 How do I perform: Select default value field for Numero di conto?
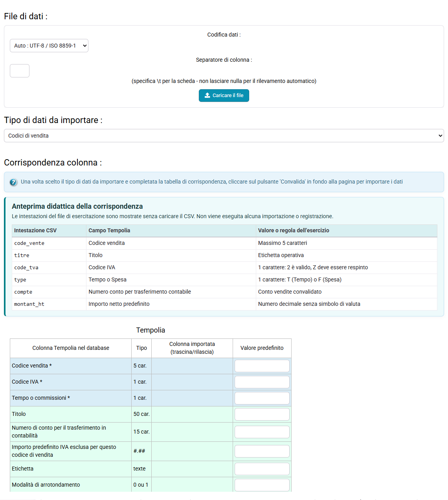(x=262, y=432)
